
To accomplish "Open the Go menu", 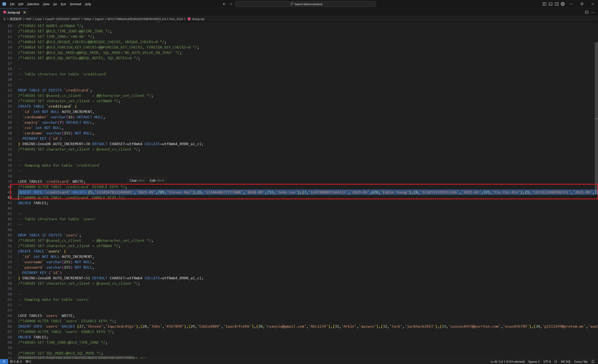I will [x=55, y=4].
